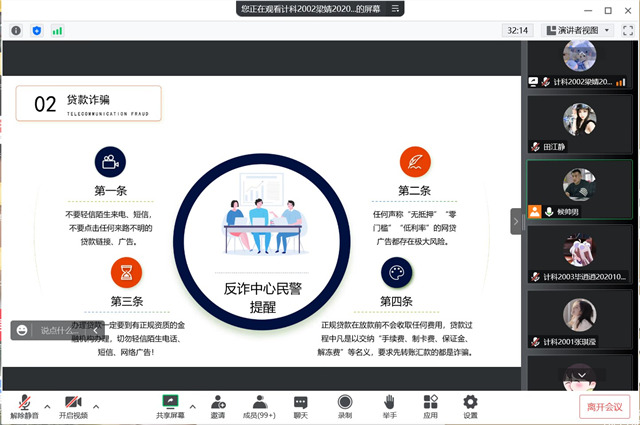Open emoji picker in floating chat bar
640x425 pixels.
22,330
